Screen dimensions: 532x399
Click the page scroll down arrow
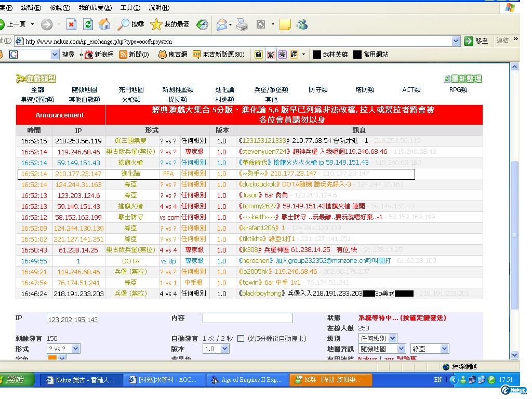pyautogui.click(x=515, y=355)
